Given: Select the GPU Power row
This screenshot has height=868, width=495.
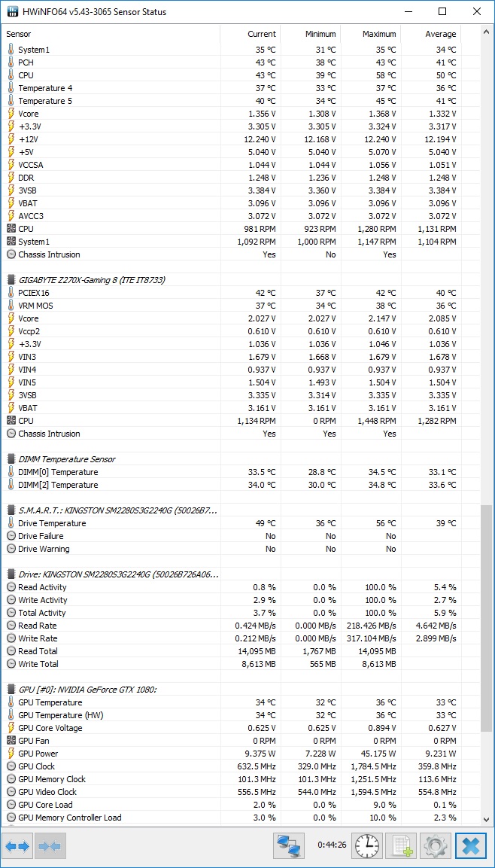Looking at the screenshot, I should [x=231, y=754].
